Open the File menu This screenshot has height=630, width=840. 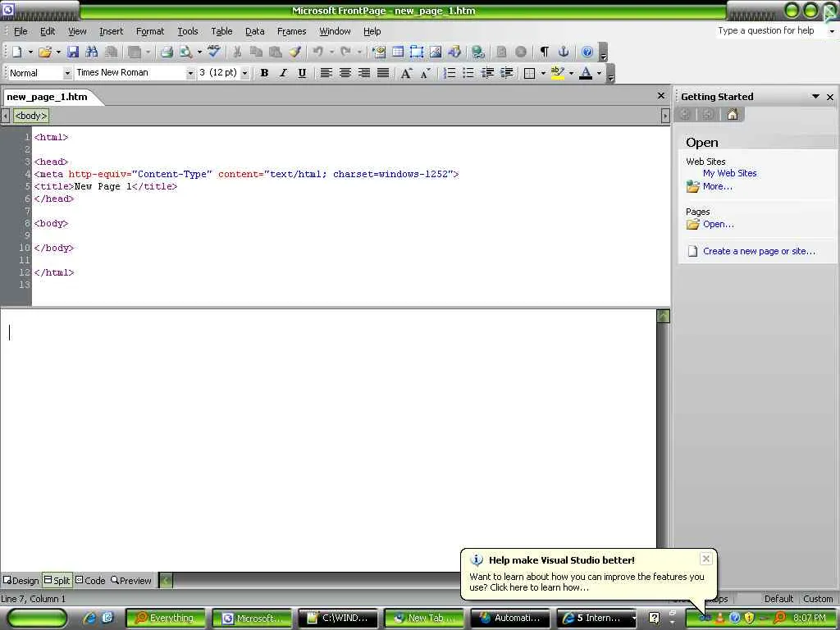(21, 31)
